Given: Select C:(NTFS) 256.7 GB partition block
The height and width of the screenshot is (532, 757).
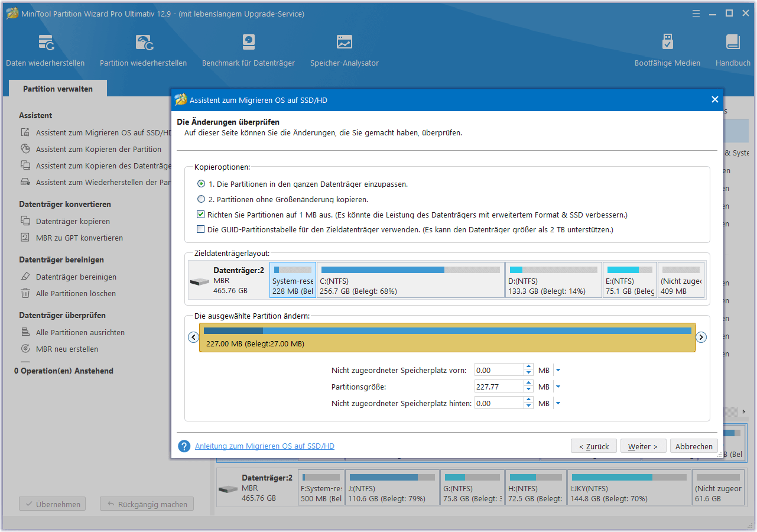Looking at the screenshot, I should pyautogui.click(x=411, y=280).
